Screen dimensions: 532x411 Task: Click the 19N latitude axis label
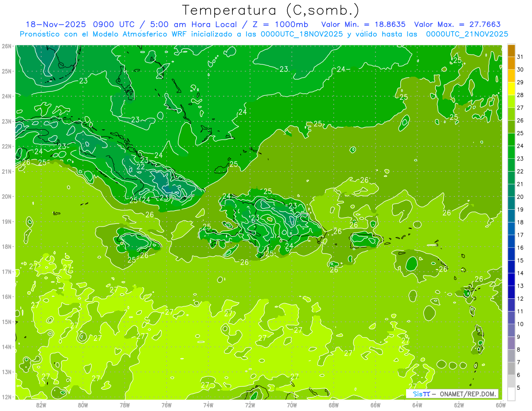[x=7, y=221]
